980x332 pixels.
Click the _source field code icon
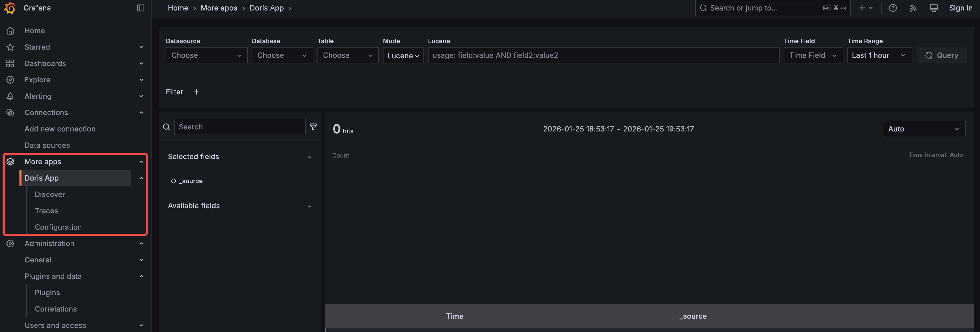(x=174, y=181)
